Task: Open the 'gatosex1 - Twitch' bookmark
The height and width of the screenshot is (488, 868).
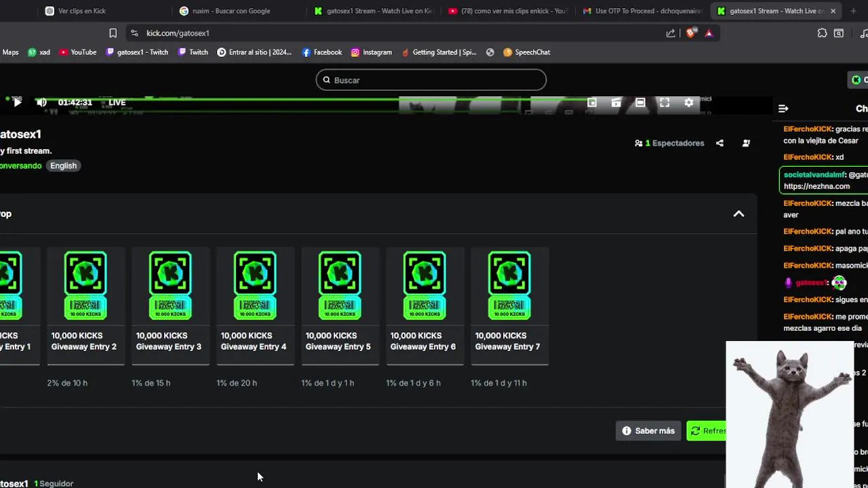Action: [x=137, y=52]
